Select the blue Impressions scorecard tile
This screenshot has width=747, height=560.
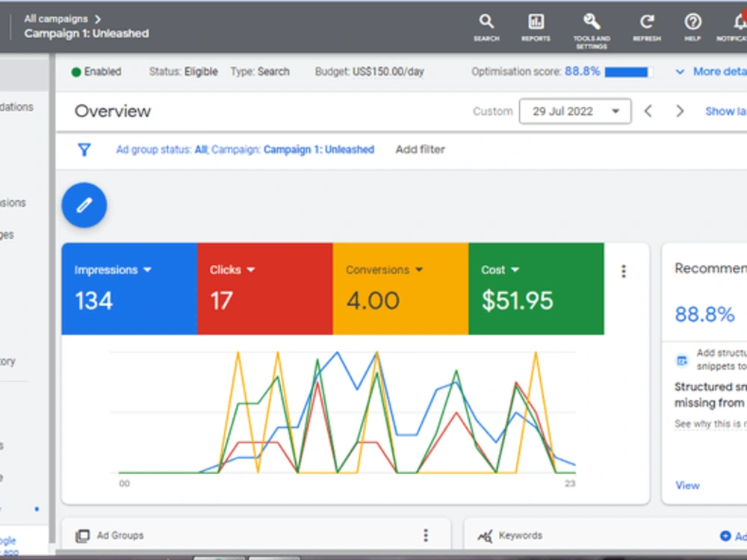pos(129,288)
